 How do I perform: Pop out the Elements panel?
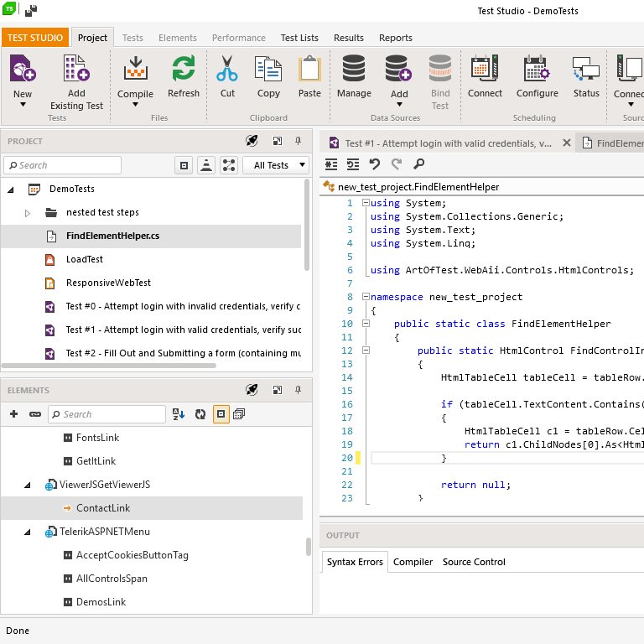pos(278,390)
